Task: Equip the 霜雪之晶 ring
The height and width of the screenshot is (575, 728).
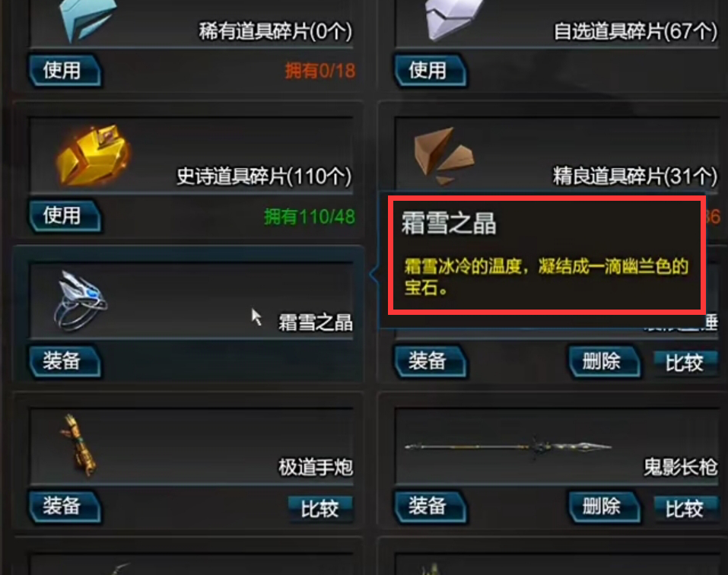Action: [x=65, y=361]
